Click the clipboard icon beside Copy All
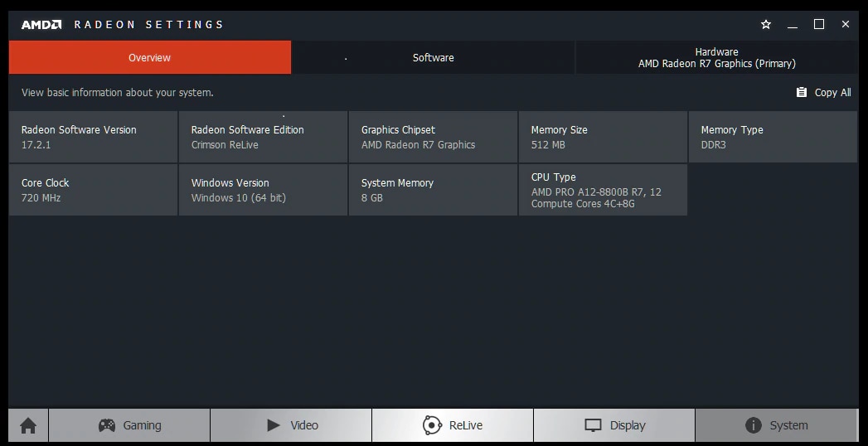 pos(801,92)
